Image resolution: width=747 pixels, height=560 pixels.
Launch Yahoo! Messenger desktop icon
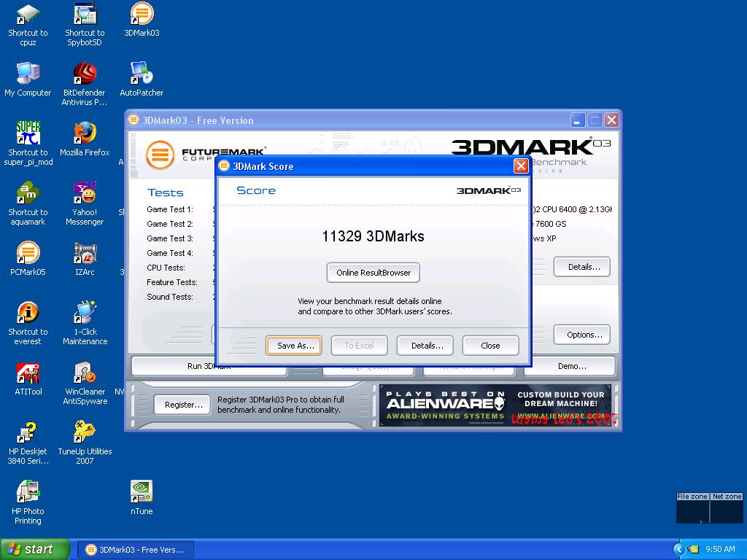click(85, 204)
